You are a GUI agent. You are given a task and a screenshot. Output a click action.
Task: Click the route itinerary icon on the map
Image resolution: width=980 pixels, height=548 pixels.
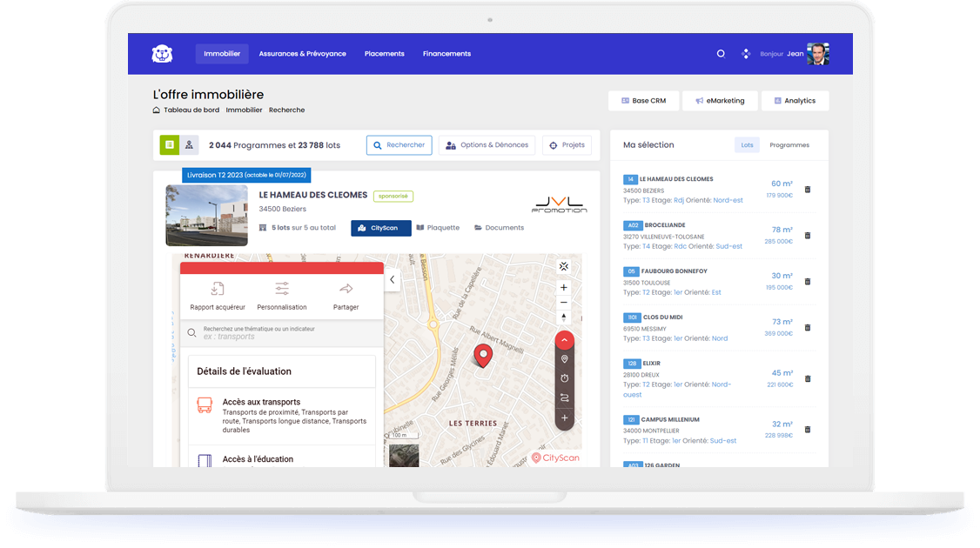point(564,397)
